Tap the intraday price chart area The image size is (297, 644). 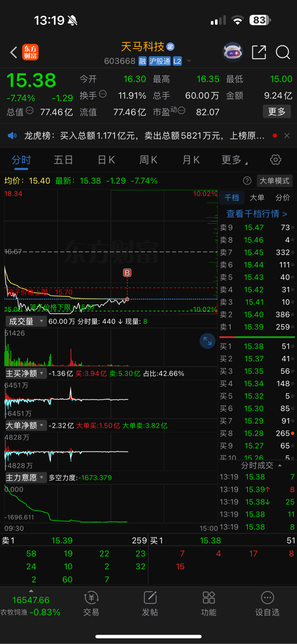click(111, 251)
